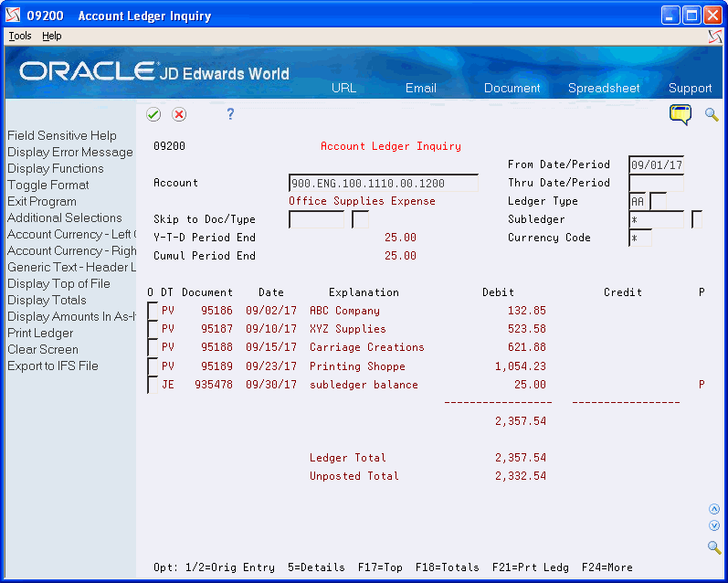Image resolution: width=728 pixels, height=583 pixels.
Task: Click the Unposted Total 2,332.54 value
Action: click(520, 476)
